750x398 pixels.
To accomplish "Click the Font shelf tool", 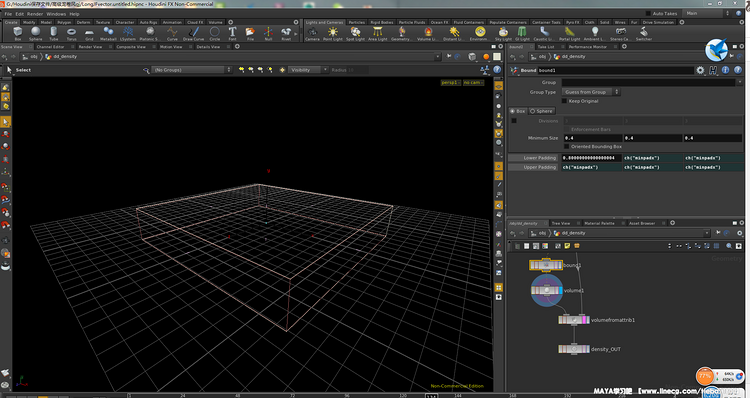I will coord(232,33).
